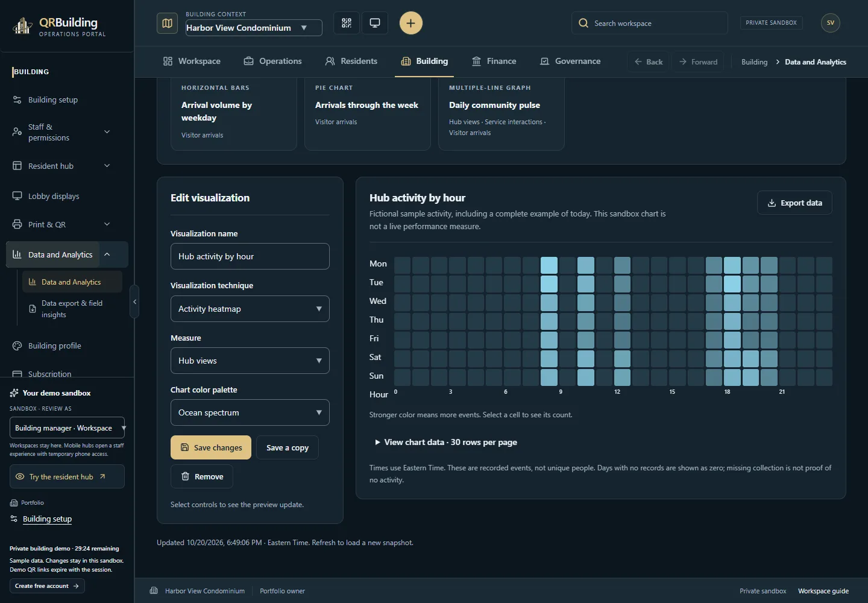Open the map icon beside Building Context
Image resolution: width=868 pixels, height=603 pixels.
click(x=168, y=24)
